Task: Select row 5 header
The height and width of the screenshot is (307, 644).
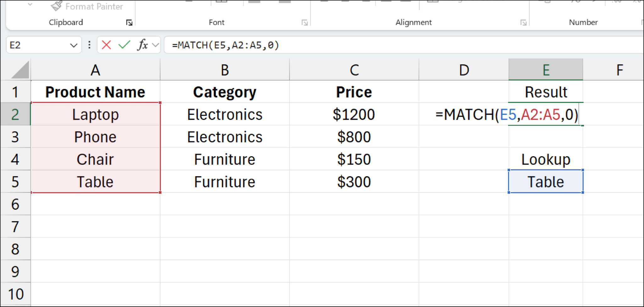Action: click(16, 182)
